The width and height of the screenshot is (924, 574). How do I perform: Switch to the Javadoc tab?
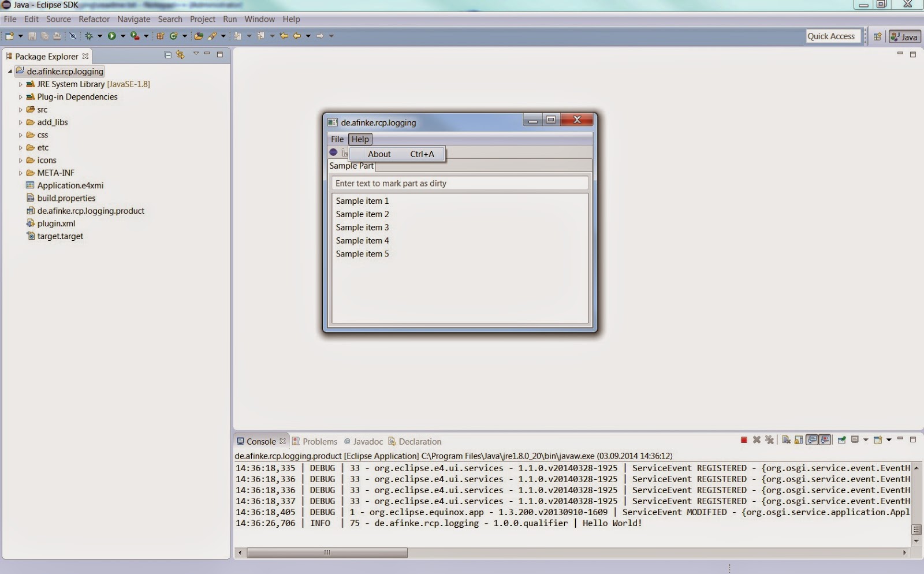pyautogui.click(x=363, y=441)
